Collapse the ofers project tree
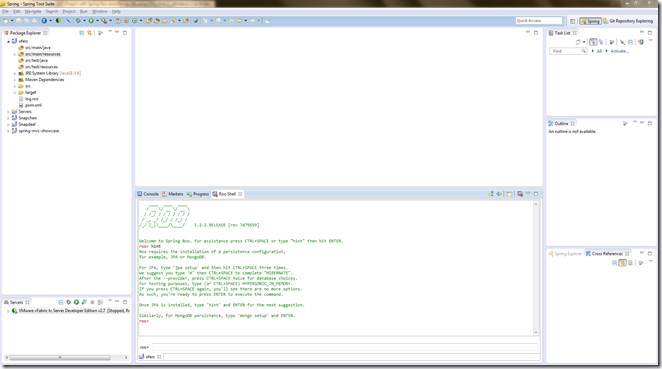 pyautogui.click(x=8, y=41)
